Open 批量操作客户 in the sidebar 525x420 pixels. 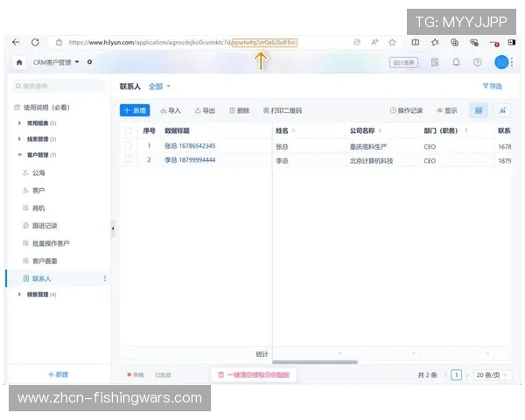(x=51, y=243)
